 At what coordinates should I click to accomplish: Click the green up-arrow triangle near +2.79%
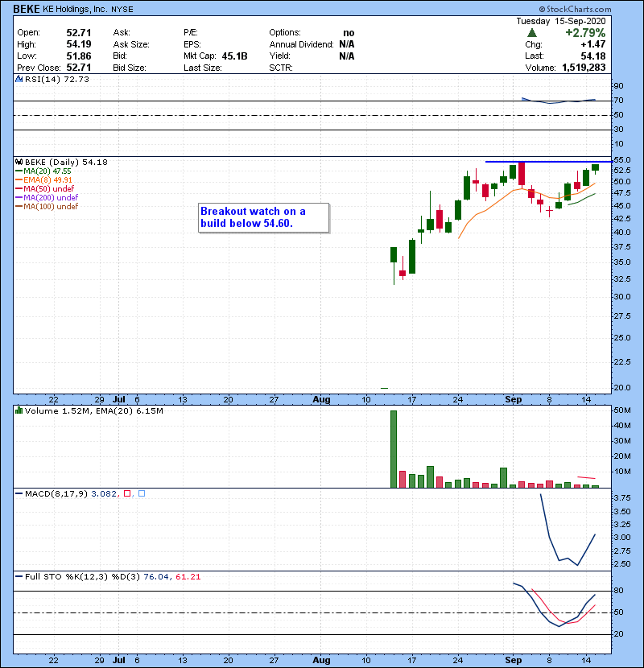tap(532, 33)
